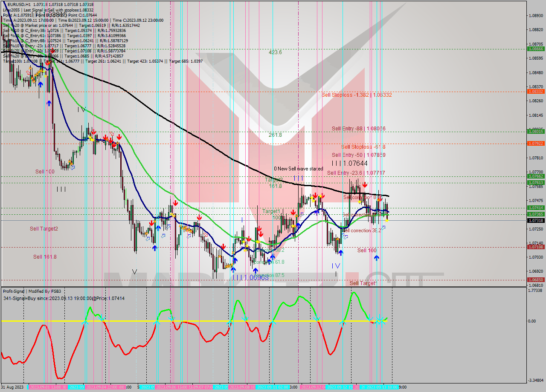Select the 'Sell Entry -23.6 | 1.07717' label
The width and height of the screenshot is (546, 392).
[356, 173]
